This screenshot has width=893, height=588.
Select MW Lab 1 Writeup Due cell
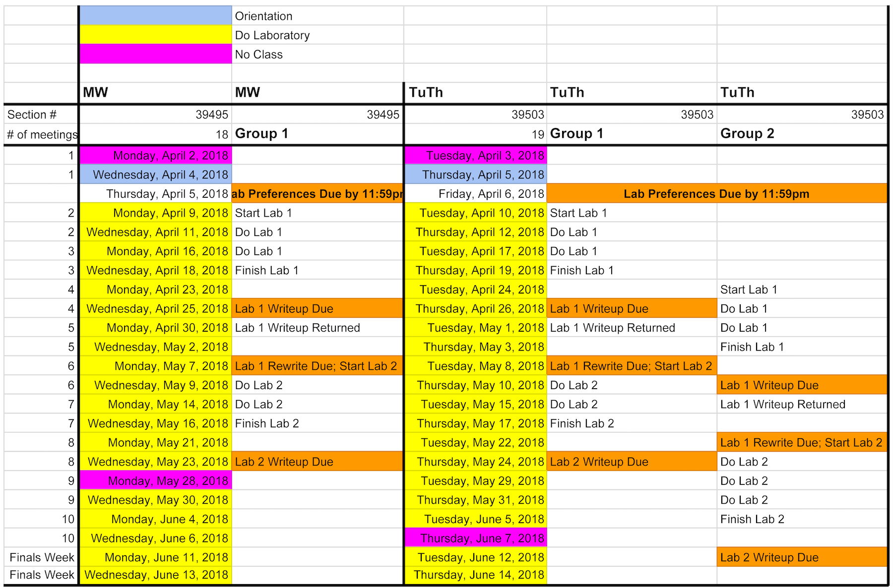pyautogui.click(x=317, y=308)
